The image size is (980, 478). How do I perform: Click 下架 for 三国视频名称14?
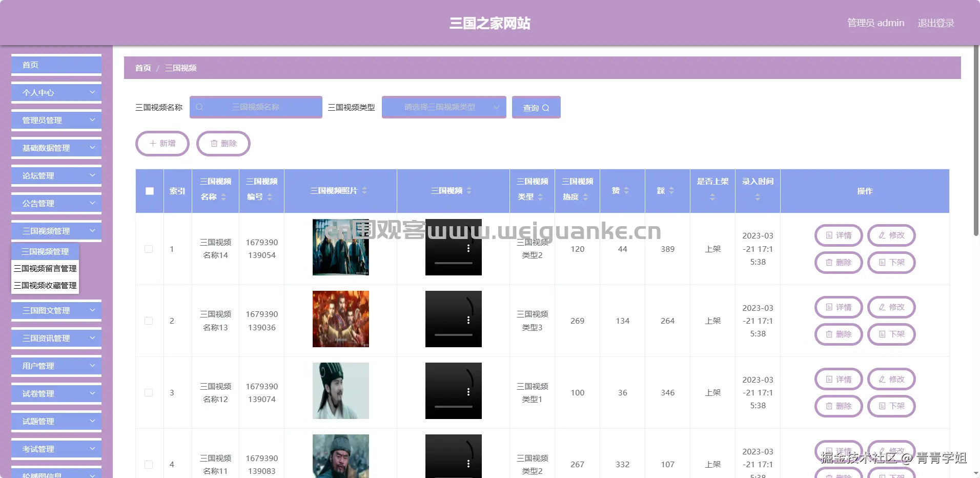point(891,263)
